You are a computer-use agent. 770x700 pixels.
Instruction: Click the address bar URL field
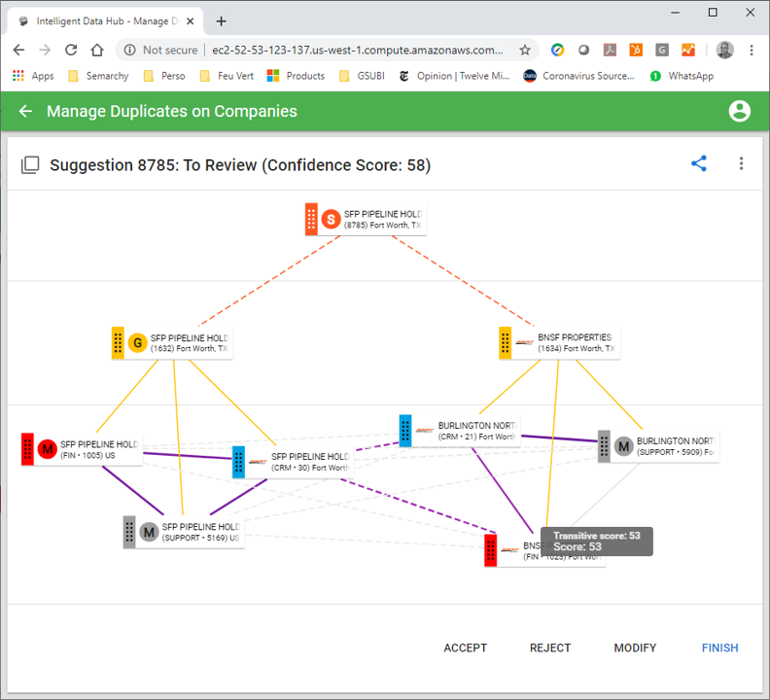click(x=357, y=50)
